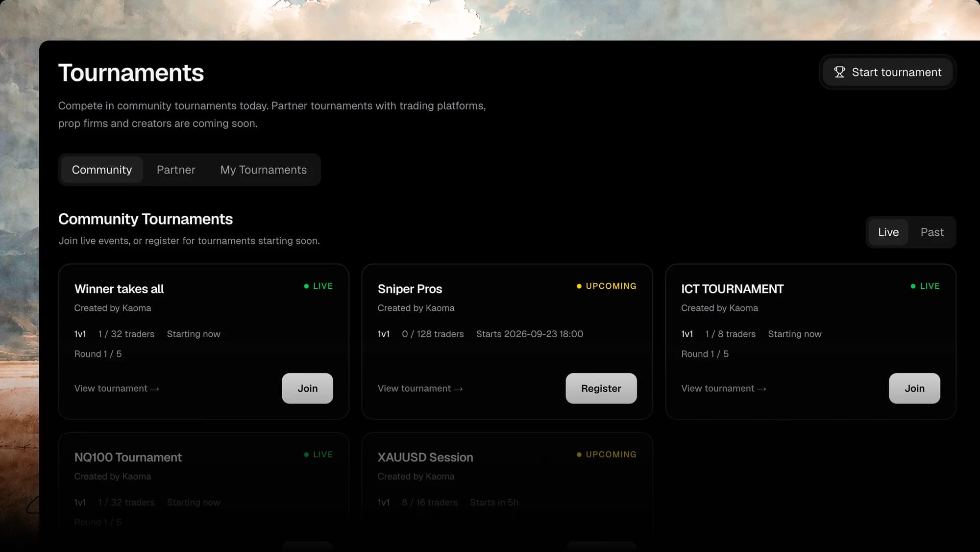Click the Start tournament button label

[x=896, y=72]
